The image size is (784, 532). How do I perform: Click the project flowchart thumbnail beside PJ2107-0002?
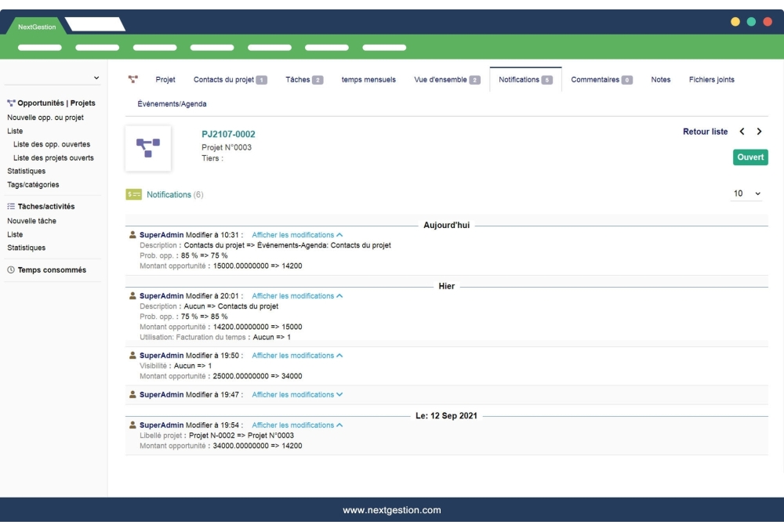149,149
